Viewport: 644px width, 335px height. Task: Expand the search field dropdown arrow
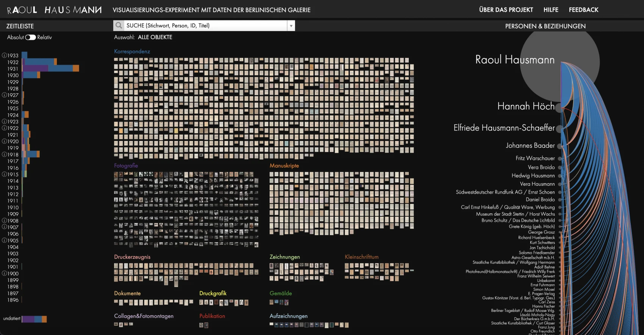291,26
